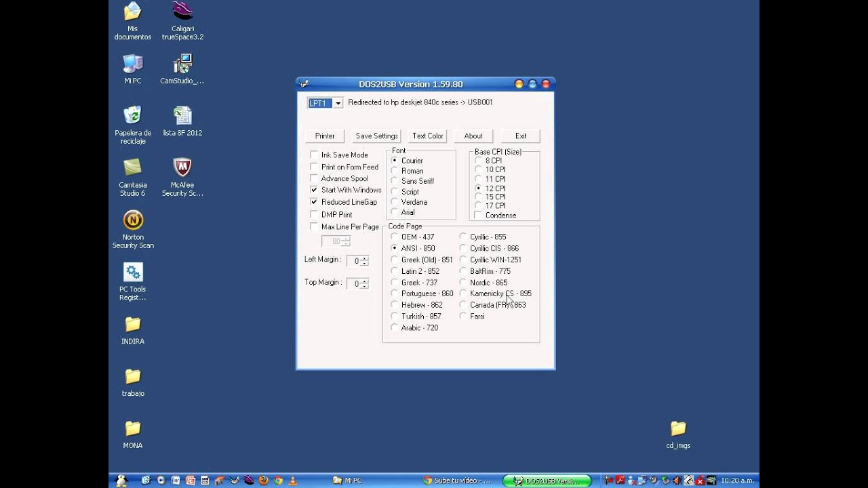
Task: Launch Camtasia Studio 6 shortcut
Action: pyautogui.click(x=133, y=178)
